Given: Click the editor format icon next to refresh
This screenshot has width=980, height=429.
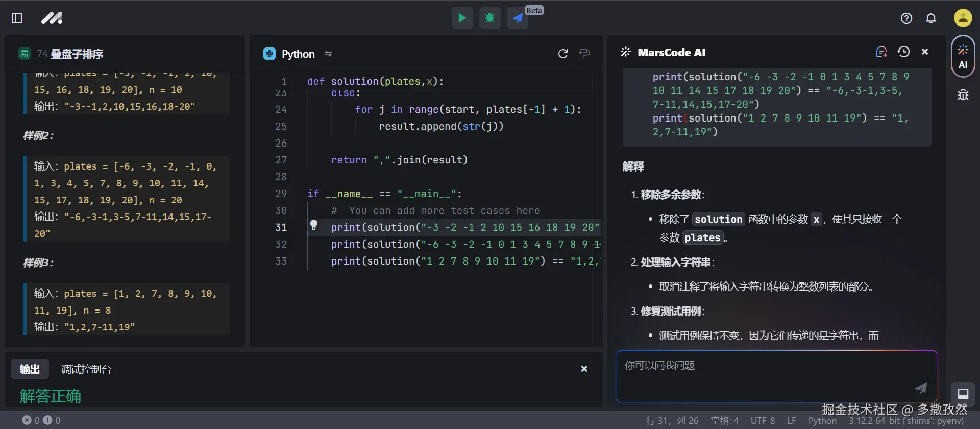Looking at the screenshot, I should pos(584,53).
